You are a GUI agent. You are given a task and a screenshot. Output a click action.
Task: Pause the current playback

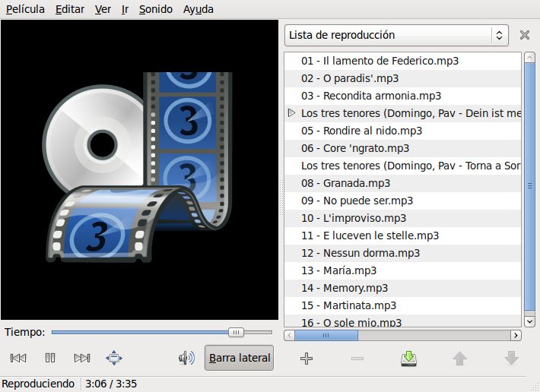(50, 358)
